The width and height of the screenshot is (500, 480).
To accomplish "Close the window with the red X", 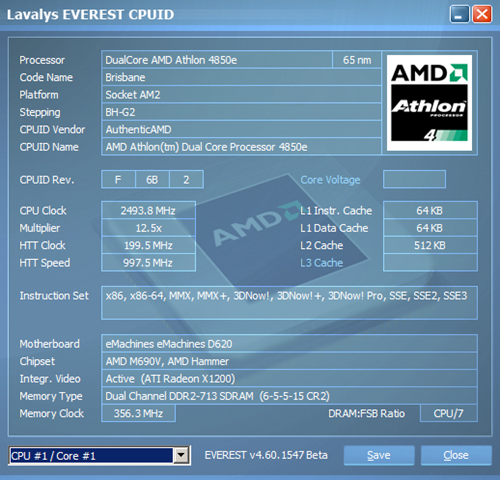I will [x=482, y=14].
